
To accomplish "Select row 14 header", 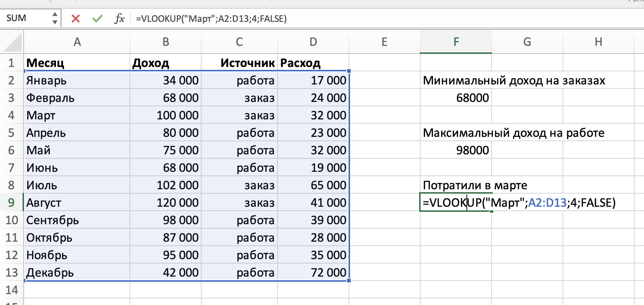I will [x=11, y=290].
